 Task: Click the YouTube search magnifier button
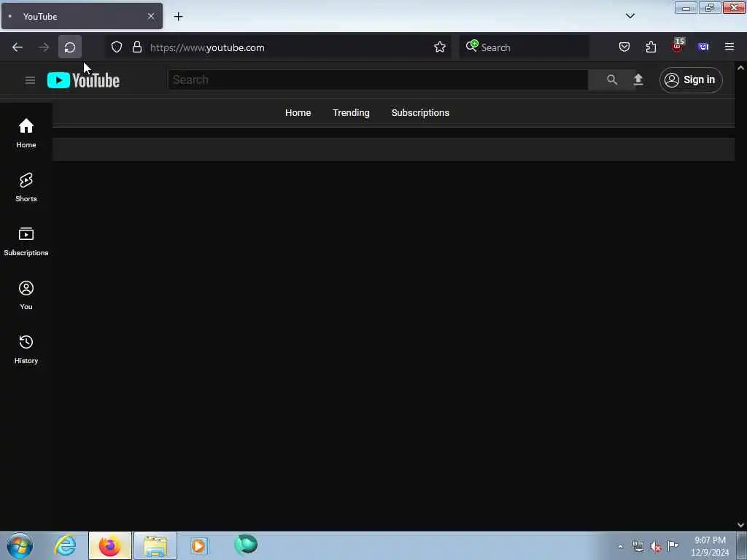click(612, 80)
